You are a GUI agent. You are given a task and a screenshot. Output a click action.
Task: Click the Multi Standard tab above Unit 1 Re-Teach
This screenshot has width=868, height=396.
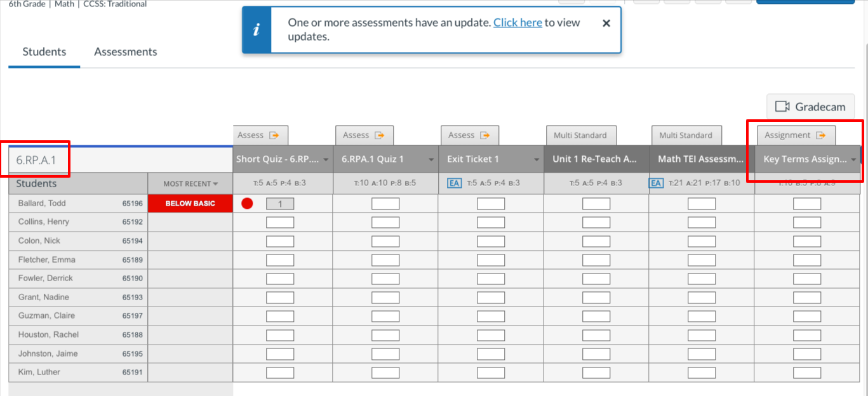click(580, 135)
